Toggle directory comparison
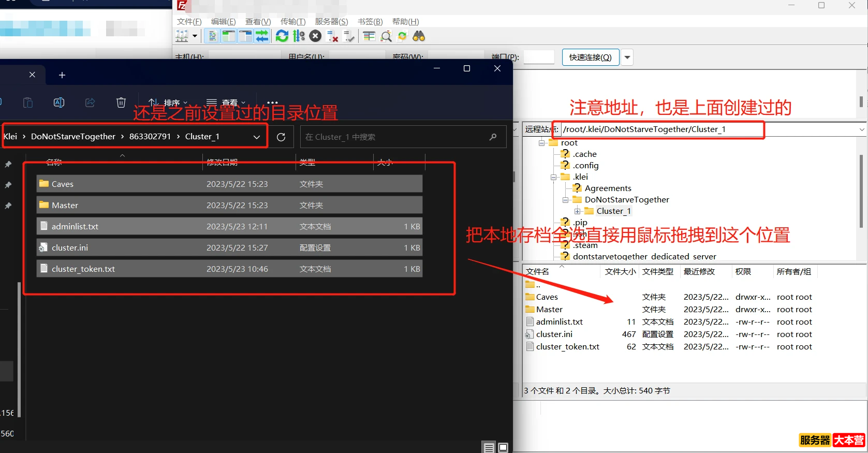The height and width of the screenshot is (453, 868). click(x=386, y=36)
